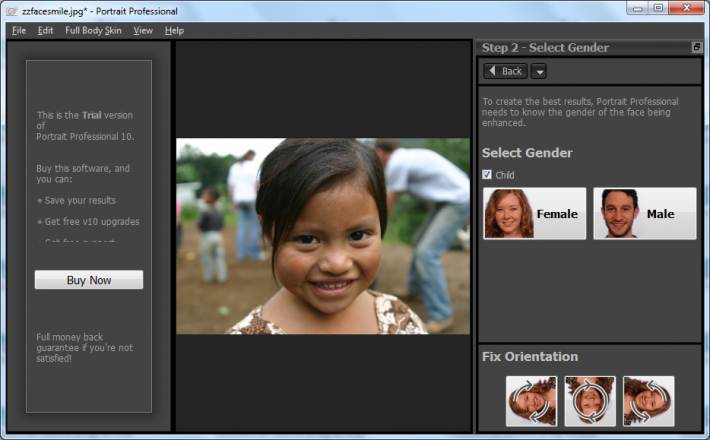
Task: Open the View menu
Action: 143,30
